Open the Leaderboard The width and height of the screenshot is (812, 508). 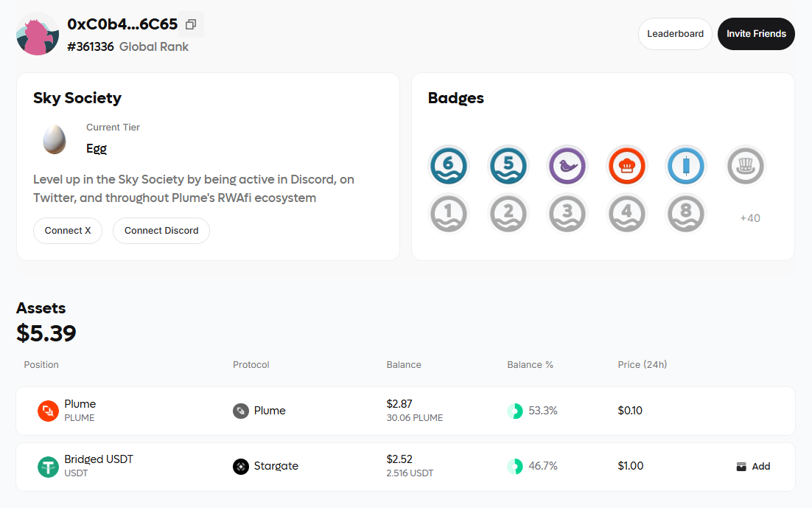[675, 34]
